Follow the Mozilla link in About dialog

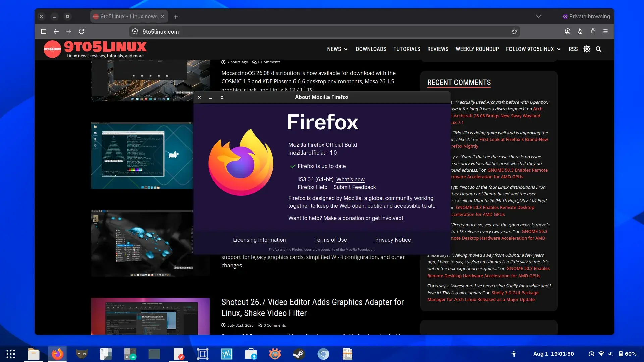click(352, 198)
